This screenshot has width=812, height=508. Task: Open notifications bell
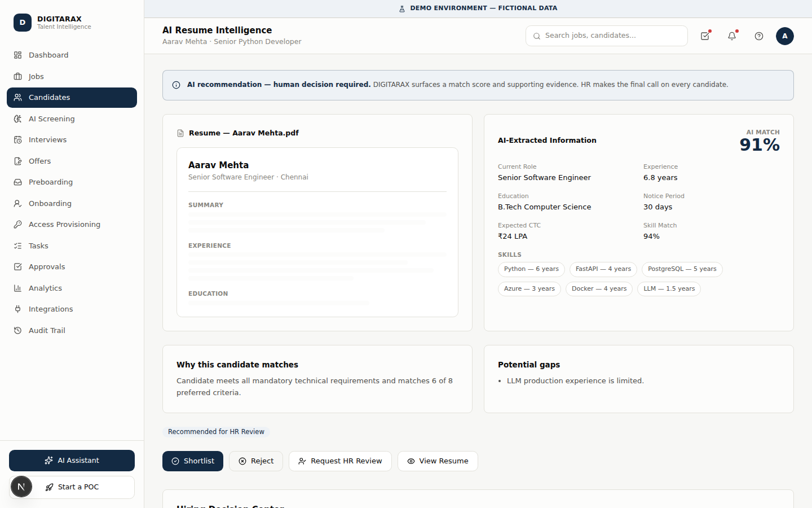click(732, 36)
